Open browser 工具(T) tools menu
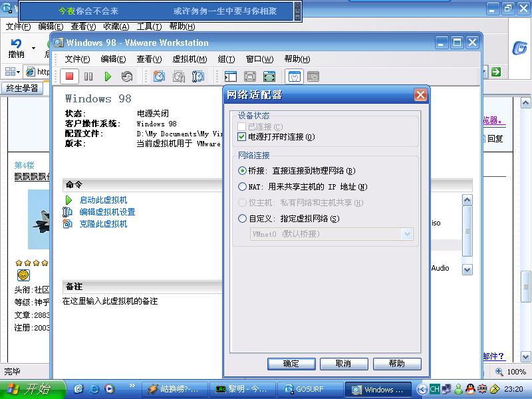This screenshot has height=399, width=532. point(149,27)
